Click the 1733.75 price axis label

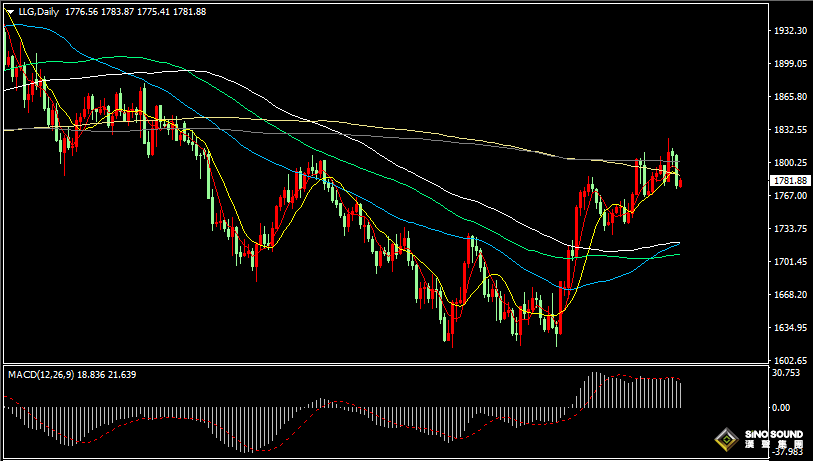pyautogui.click(x=790, y=229)
